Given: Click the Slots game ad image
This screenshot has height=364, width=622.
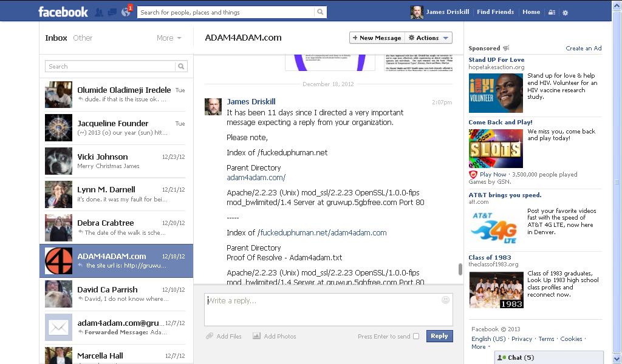Looking at the screenshot, I should coord(496,149).
